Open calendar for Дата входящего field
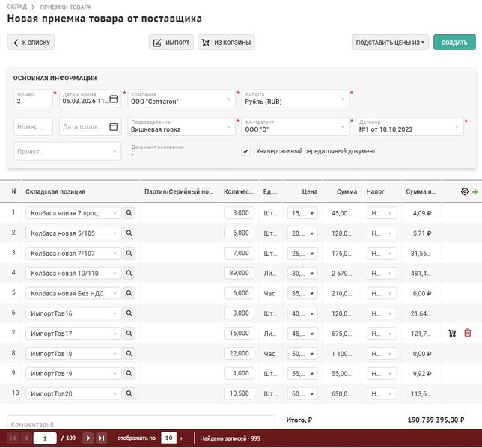482x448 pixels. (114, 126)
